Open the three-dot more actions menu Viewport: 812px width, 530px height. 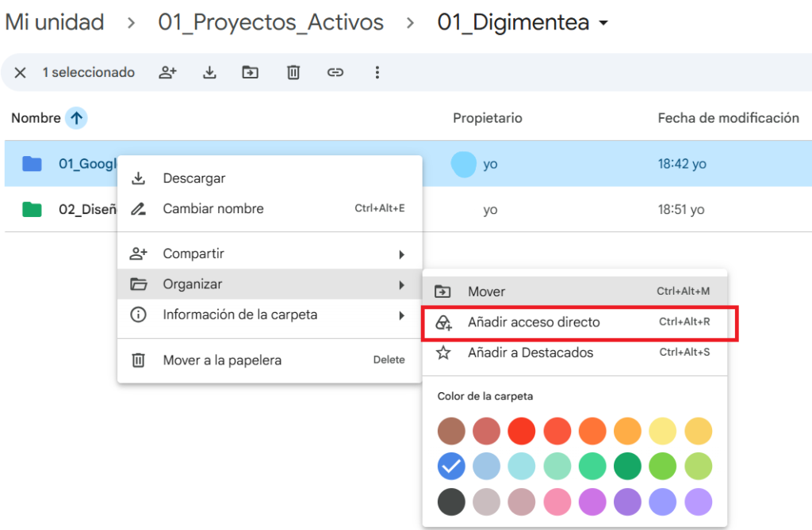tap(377, 72)
